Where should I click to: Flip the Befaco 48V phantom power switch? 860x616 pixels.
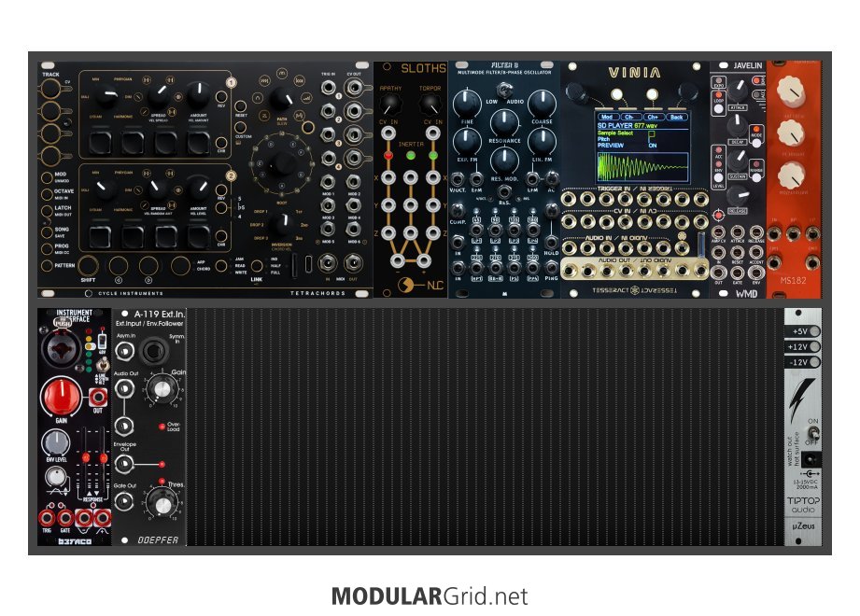click(x=102, y=341)
